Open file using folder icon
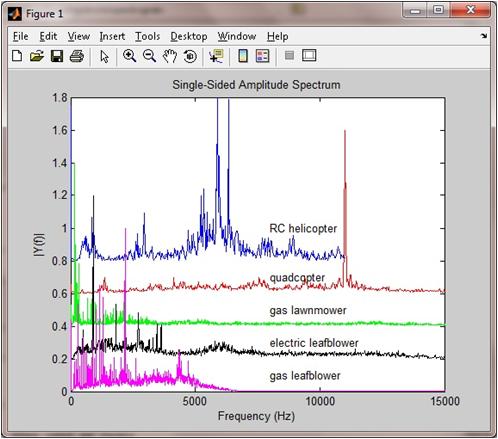The image size is (498, 439). pyautogui.click(x=37, y=56)
